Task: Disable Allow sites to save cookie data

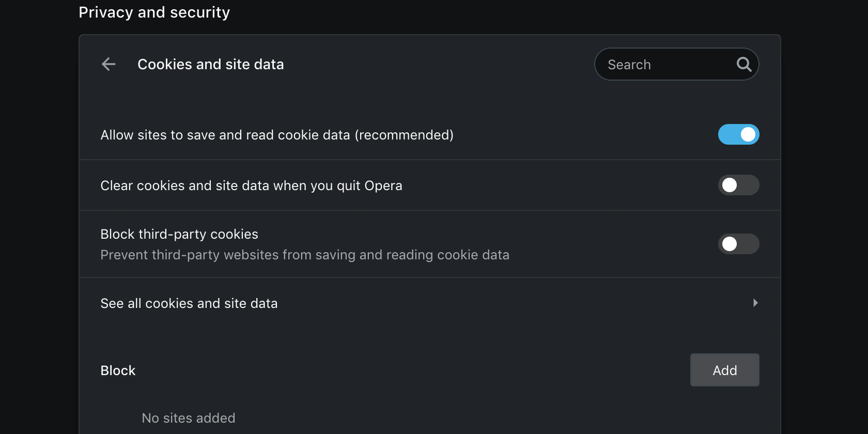Action: (x=738, y=134)
